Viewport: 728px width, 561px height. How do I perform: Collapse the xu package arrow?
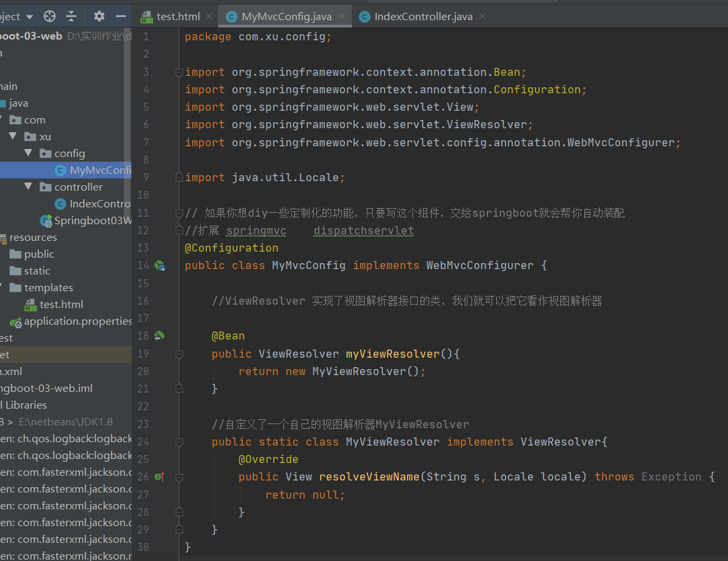tap(12, 136)
